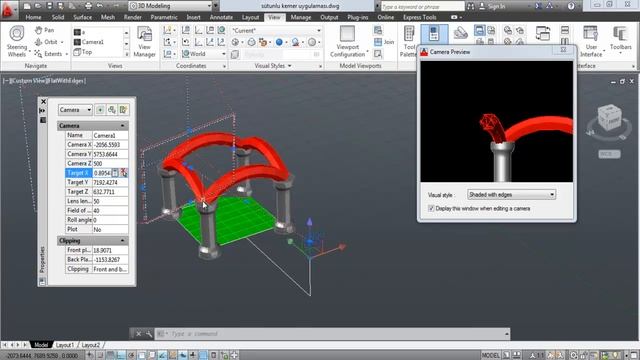Screen dimensions: 640x360
Task: Open the Annotate ribbon tab
Action: [x=221, y=17]
